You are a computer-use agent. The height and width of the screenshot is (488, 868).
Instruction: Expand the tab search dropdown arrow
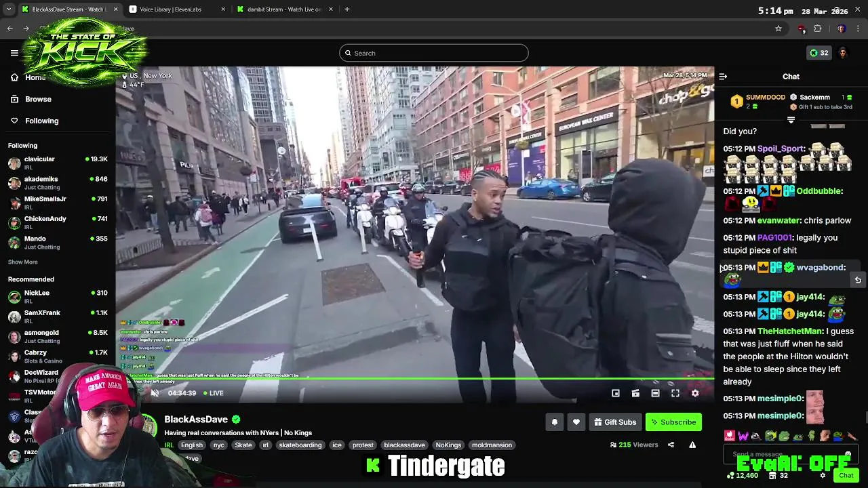[9, 9]
